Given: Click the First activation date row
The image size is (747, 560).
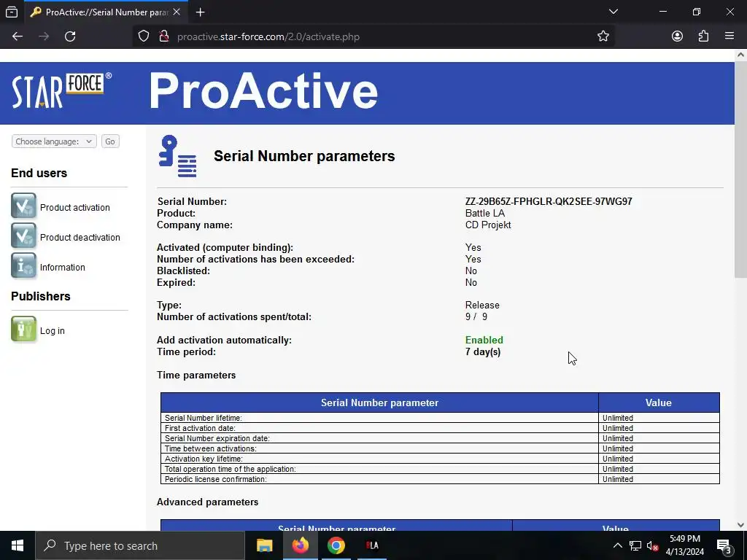Looking at the screenshot, I should pyautogui.click(x=440, y=428).
